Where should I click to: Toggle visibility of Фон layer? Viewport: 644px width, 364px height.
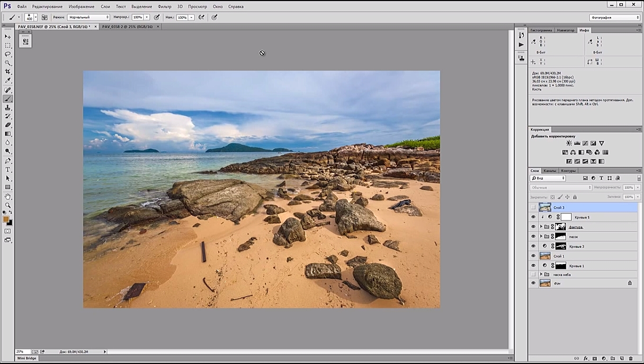533,283
